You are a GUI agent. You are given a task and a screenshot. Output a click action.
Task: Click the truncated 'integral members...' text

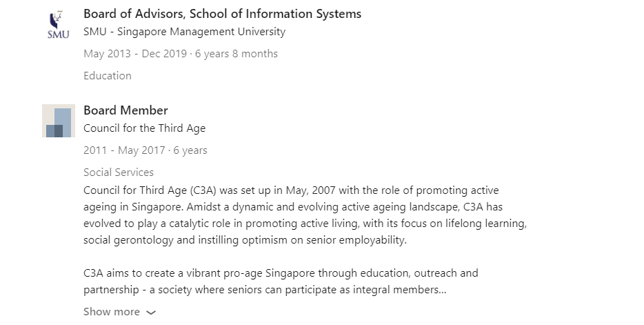pos(400,290)
